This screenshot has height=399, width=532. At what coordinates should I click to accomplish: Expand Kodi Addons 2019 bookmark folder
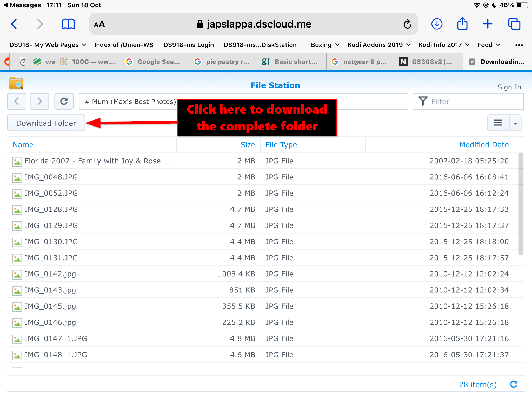[x=379, y=45]
